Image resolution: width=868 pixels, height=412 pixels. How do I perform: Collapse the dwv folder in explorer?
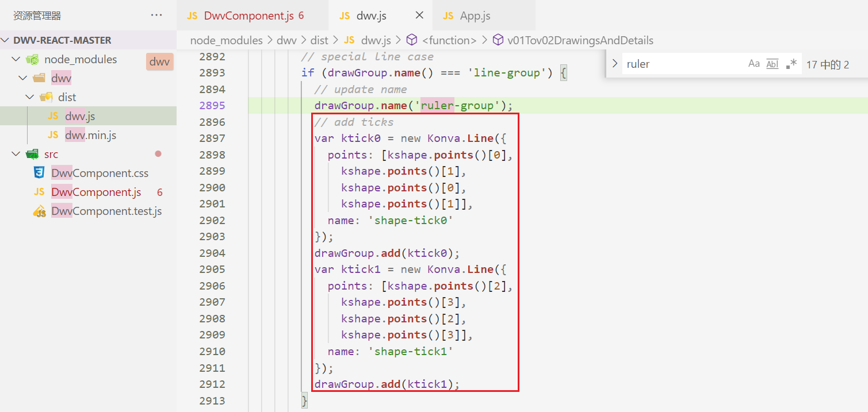click(x=22, y=78)
